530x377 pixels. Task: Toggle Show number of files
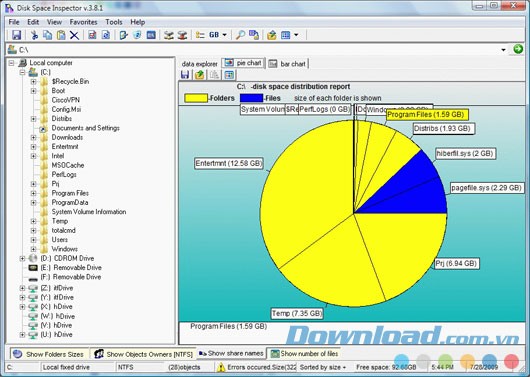pyautogui.click(x=304, y=353)
